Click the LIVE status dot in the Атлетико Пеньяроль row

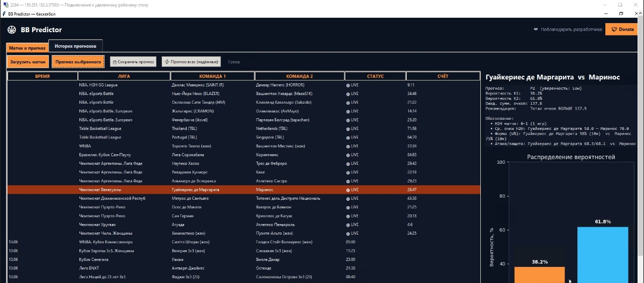(348, 224)
